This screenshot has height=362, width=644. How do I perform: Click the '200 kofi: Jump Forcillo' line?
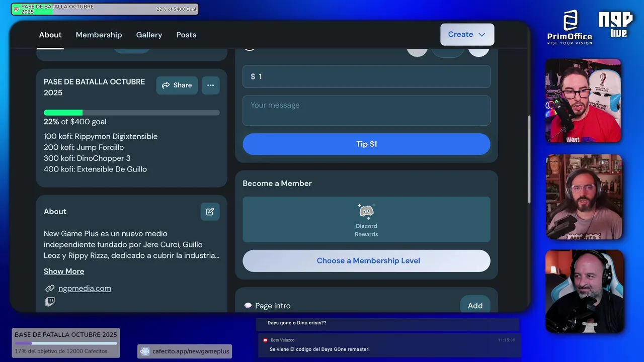(84, 148)
